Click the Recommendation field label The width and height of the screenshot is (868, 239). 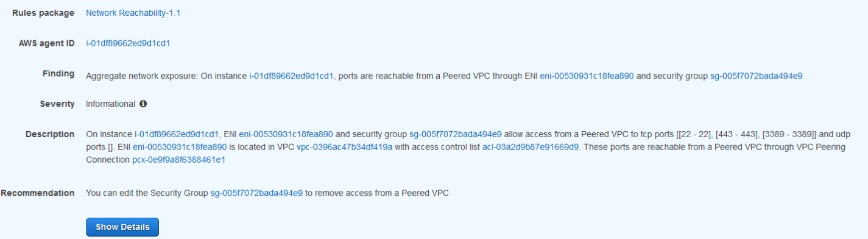coord(38,193)
